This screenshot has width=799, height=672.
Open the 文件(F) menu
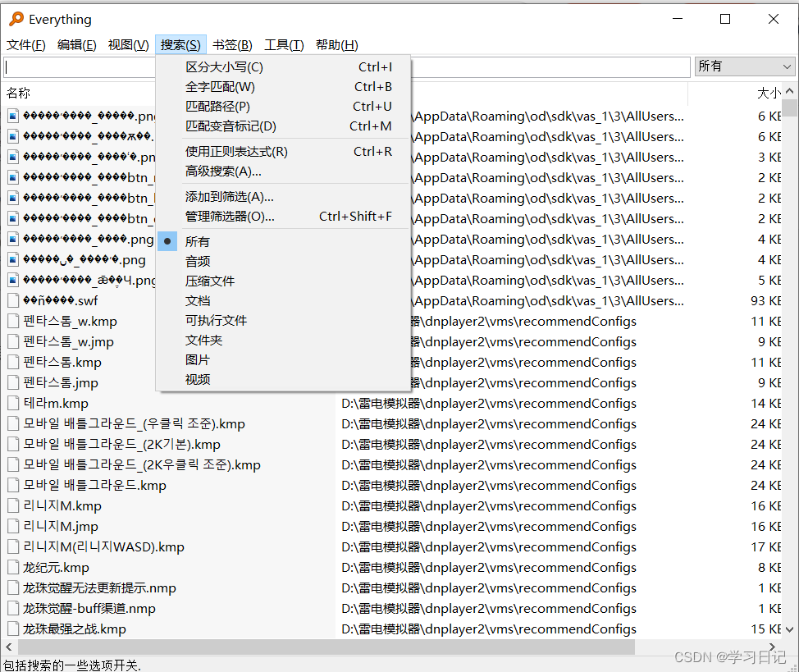click(x=26, y=45)
